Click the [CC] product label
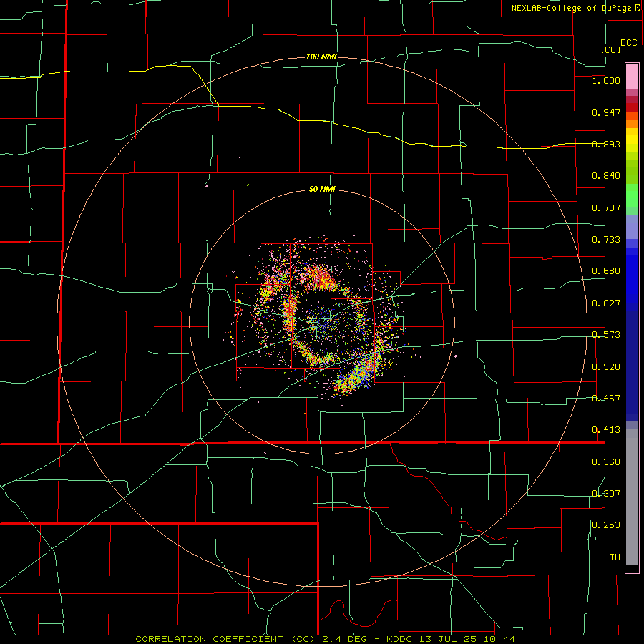 [x=611, y=49]
